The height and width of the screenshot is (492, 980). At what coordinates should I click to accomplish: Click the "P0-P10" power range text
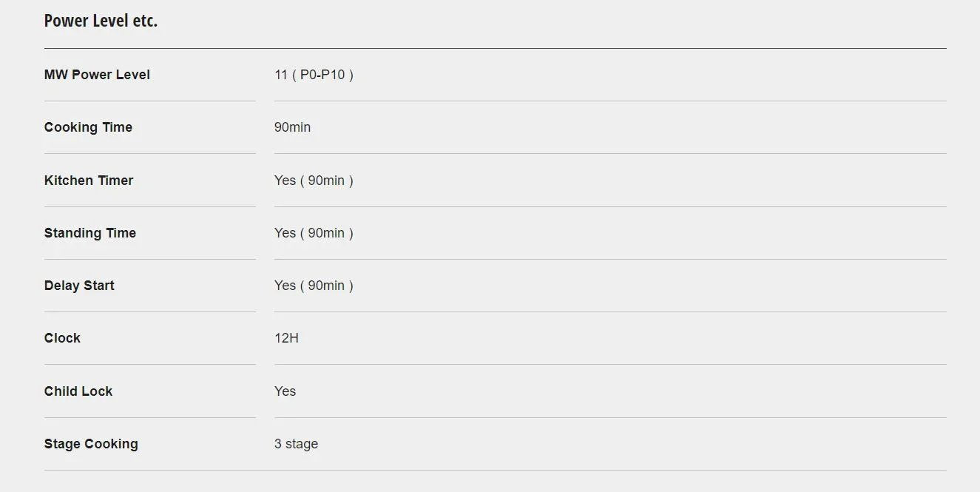[x=322, y=75]
